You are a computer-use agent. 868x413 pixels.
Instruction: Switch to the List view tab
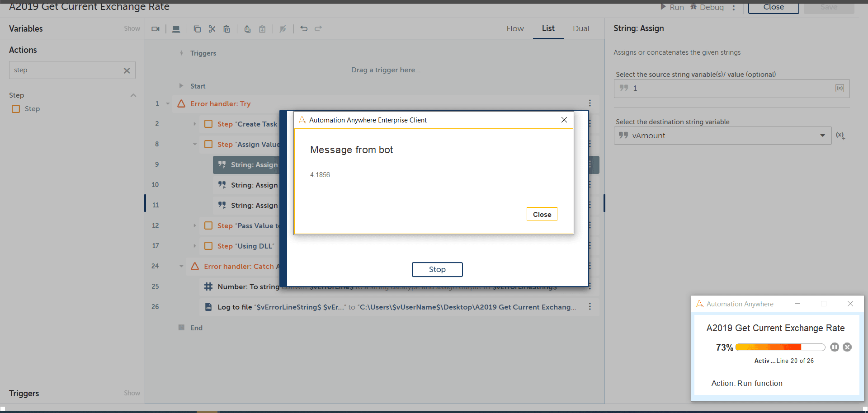(x=548, y=28)
